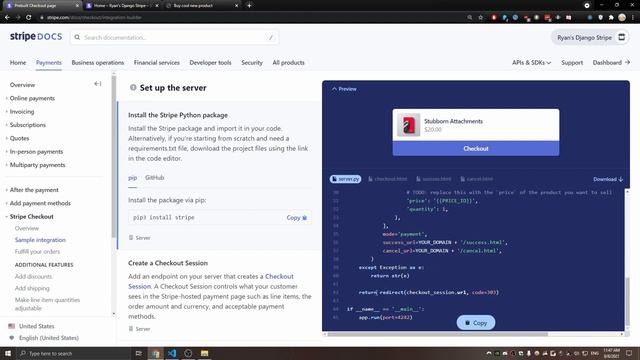Click the browser profile avatar icon

click(622, 17)
